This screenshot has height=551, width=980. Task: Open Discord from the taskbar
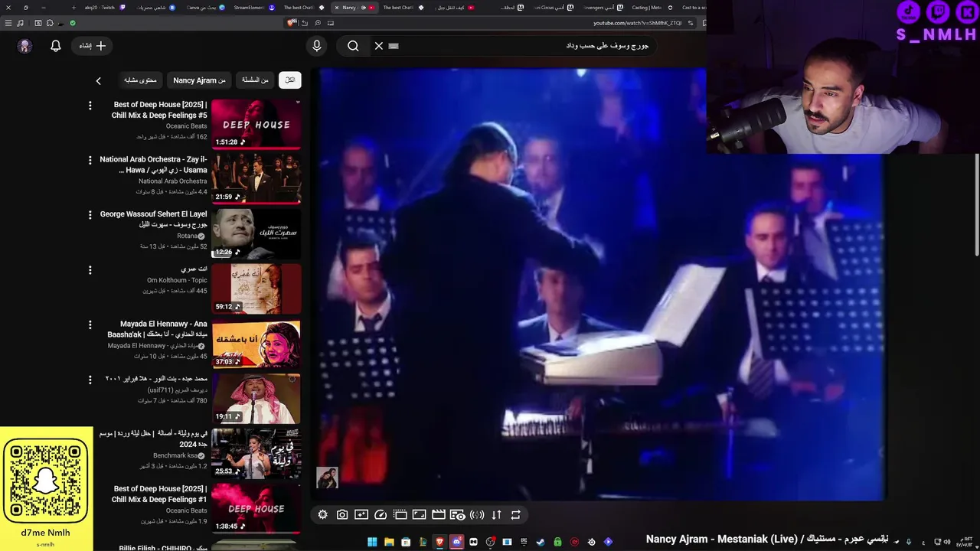[456, 542]
